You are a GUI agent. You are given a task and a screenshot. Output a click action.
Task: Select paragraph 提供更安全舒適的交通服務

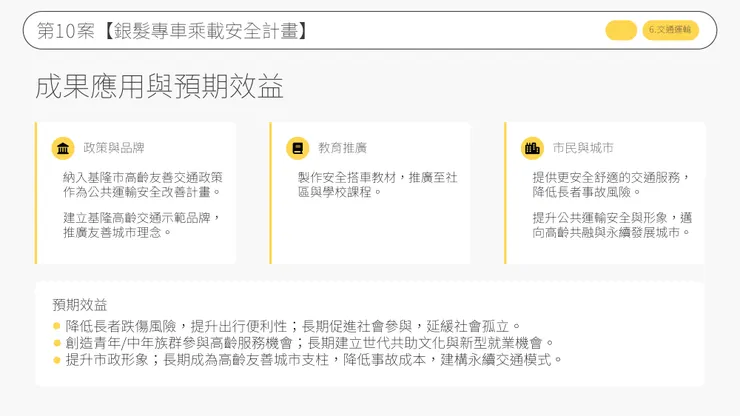(611, 185)
